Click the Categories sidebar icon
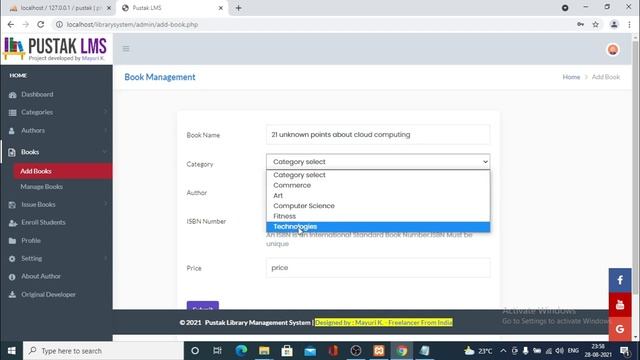This screenshot has height=360, width=640. click(12, 113)
